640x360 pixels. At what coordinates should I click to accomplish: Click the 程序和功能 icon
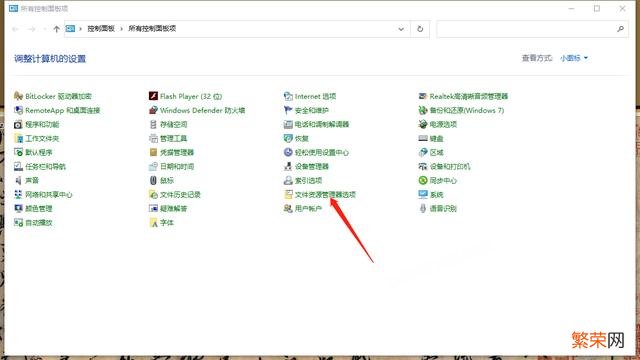[18, 124]
